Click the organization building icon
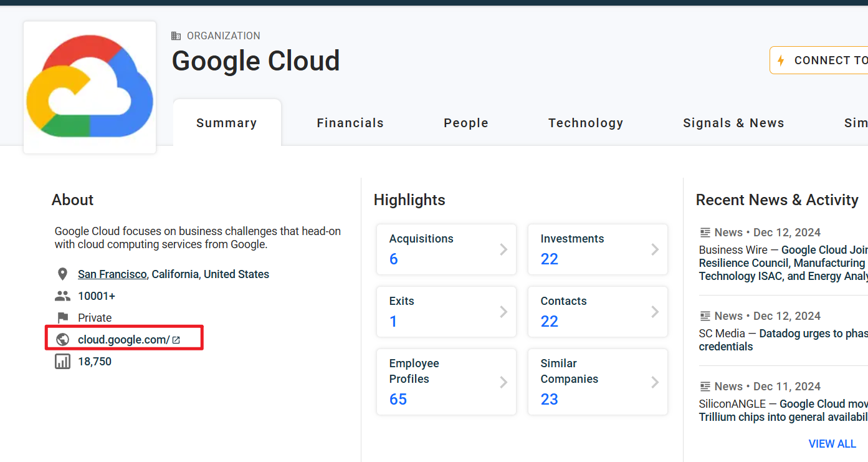Image resolution: width=868 pixels, height=462 pixels. point(176,36)
